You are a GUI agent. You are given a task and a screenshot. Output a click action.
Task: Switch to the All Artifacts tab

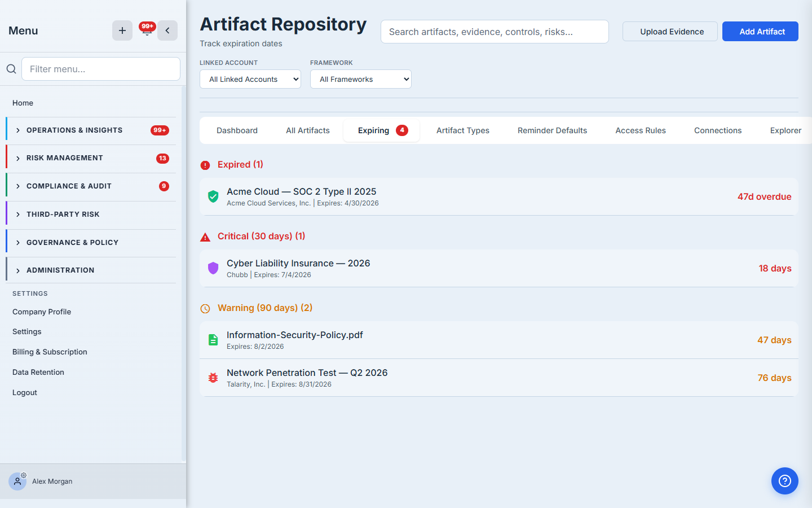308,130
